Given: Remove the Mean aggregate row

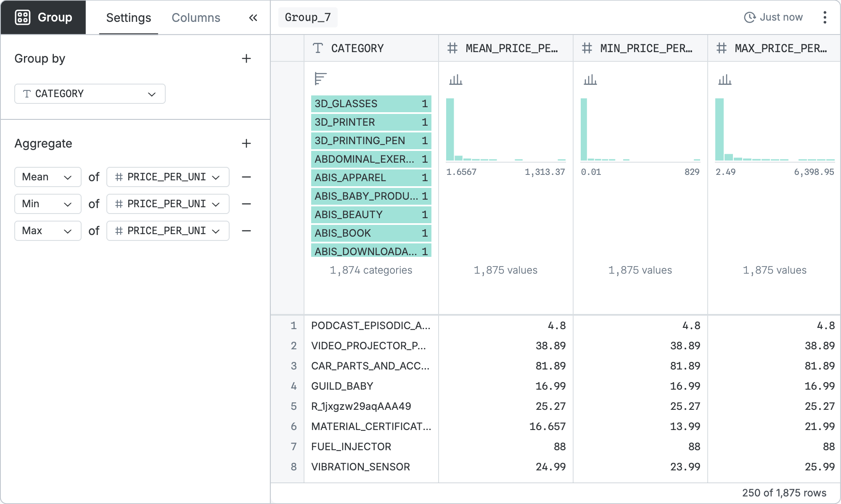Looking at the screenshot, I should click(x=246, y=177).
